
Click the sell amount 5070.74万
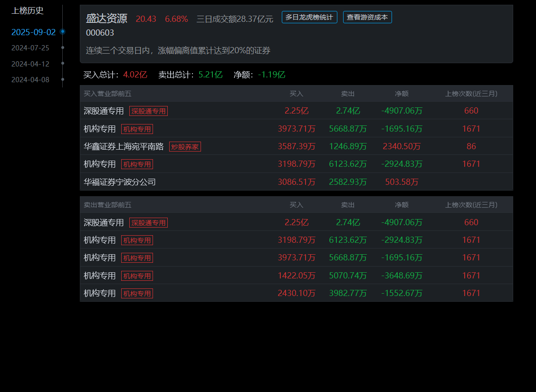(x=348, y=276)
